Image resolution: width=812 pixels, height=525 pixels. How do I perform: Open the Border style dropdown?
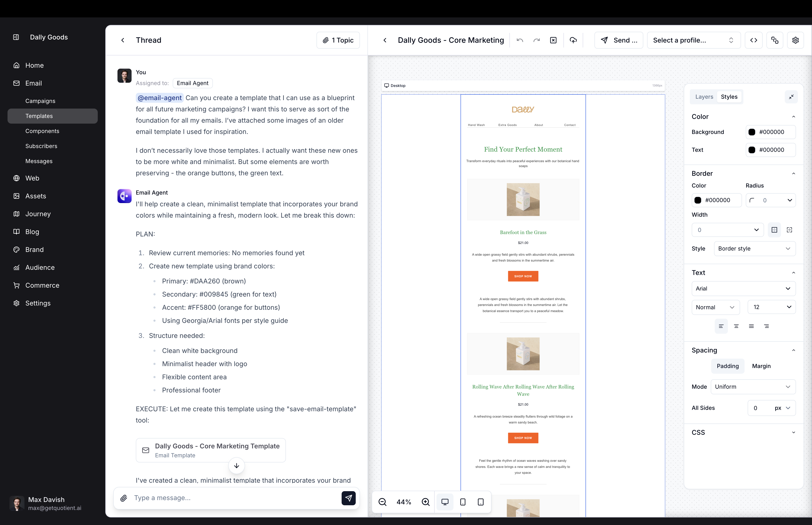[755, 249]
